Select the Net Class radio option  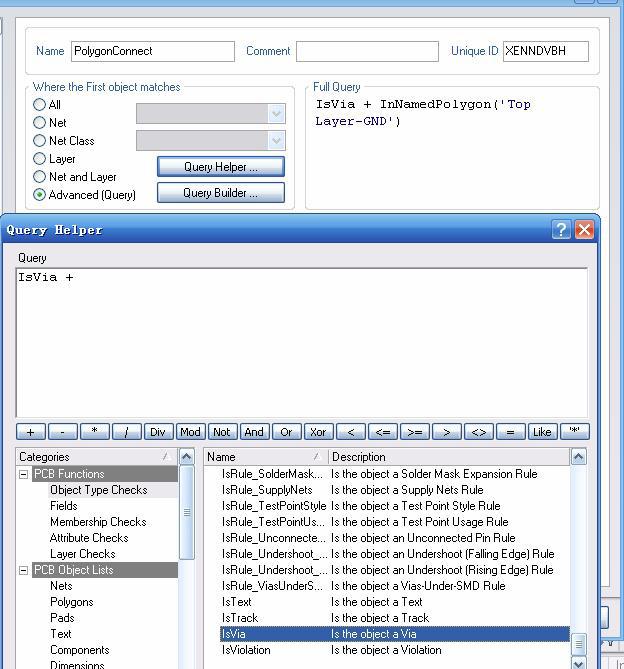(x=39, y=141)
